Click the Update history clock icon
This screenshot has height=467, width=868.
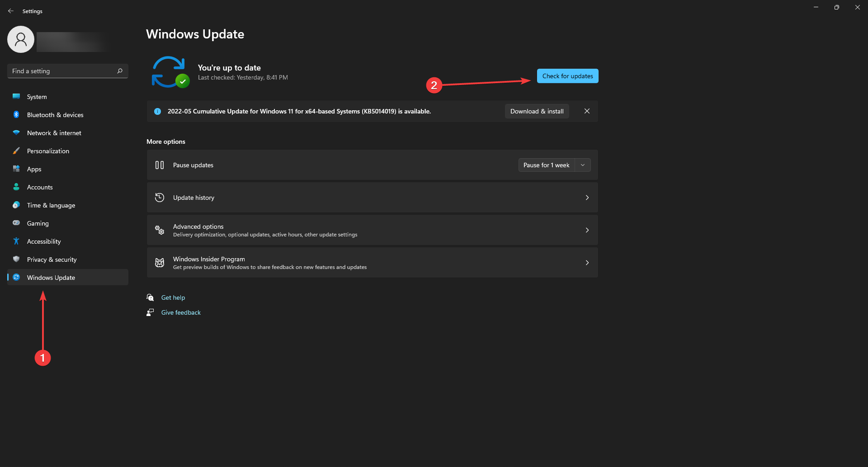(160, 198)
